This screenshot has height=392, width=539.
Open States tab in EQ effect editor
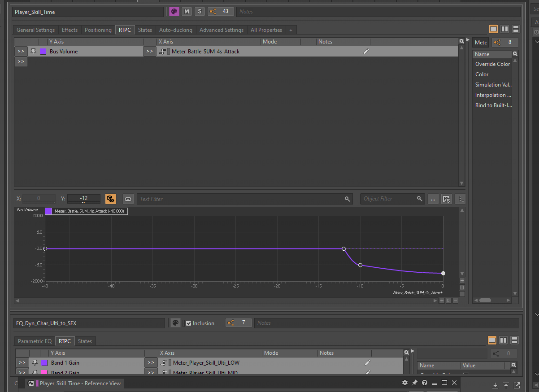click(85, 341)
